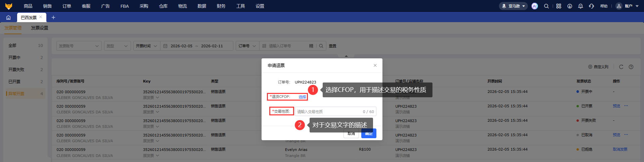Click the 取消发票 link
Image resolution: width=644 pixels, height=162 pixels.
[620, 149]
